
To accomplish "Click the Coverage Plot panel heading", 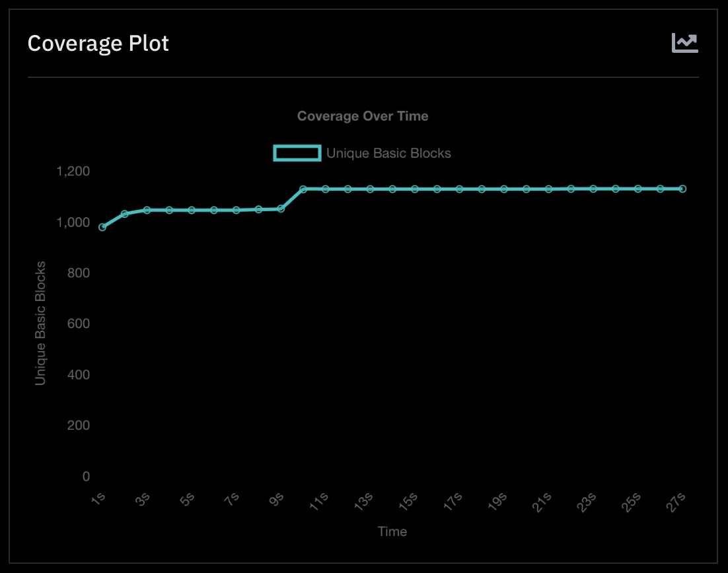I will pos(98,44).
